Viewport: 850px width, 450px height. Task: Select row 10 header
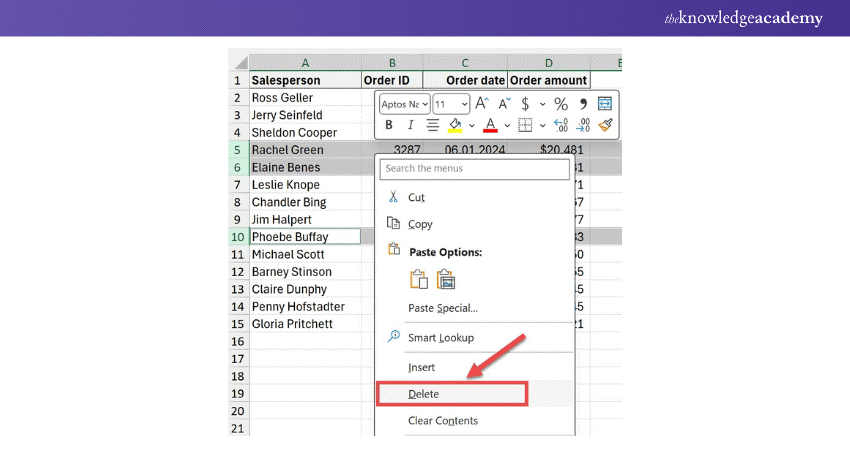pyautogui.click(x=237, y=237)
